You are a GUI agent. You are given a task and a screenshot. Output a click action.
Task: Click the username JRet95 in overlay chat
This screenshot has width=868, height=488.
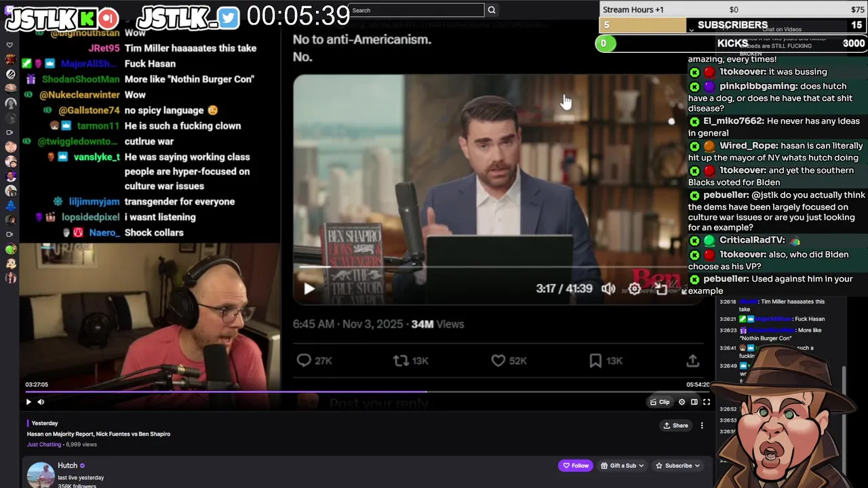click(x=104, y=48)
